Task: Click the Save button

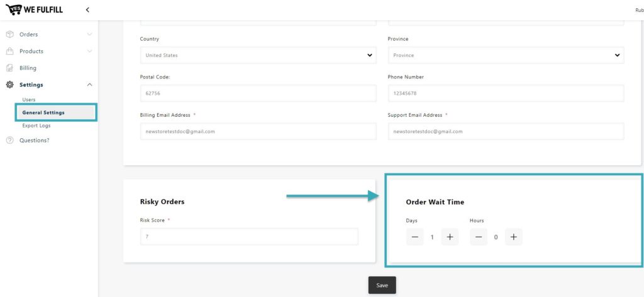Action: 382,285
